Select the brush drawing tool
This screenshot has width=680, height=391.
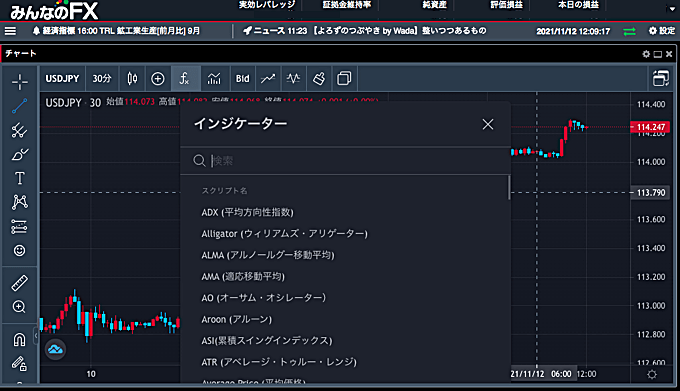pyautogui.click(x=20, y=154)
